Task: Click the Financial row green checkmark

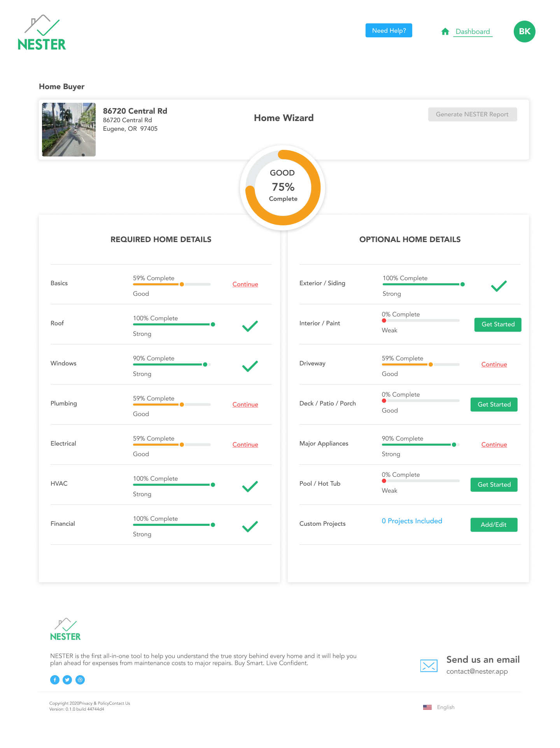Action: [x=250, y=527]
